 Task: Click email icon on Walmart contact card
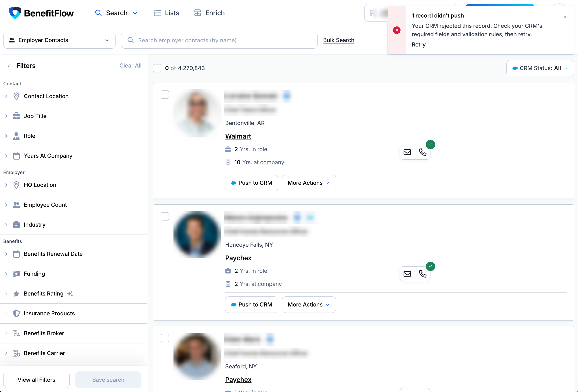pos(407,152)
